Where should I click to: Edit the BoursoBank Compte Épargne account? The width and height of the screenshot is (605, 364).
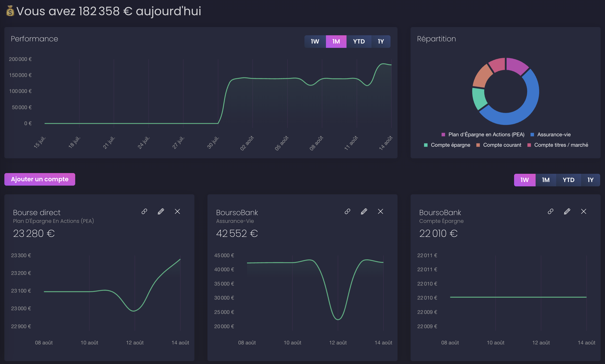[x=567, y=211]
